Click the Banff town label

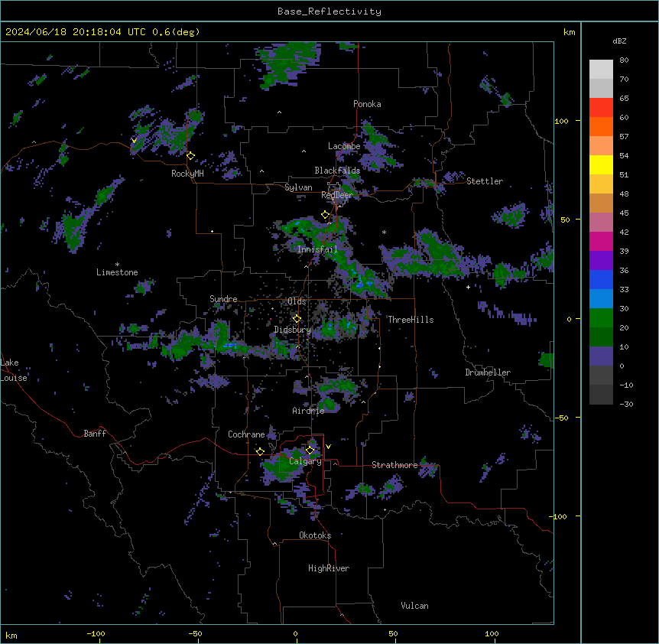pyautogui.click(x=95, y=434)
